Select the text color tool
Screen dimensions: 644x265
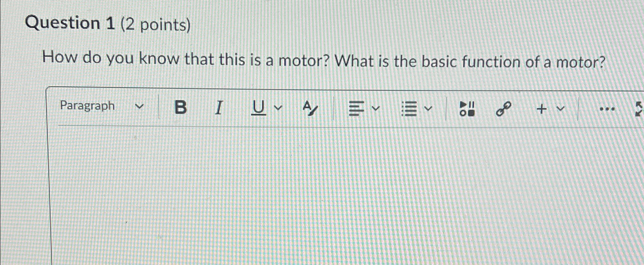tap(310, 108)
